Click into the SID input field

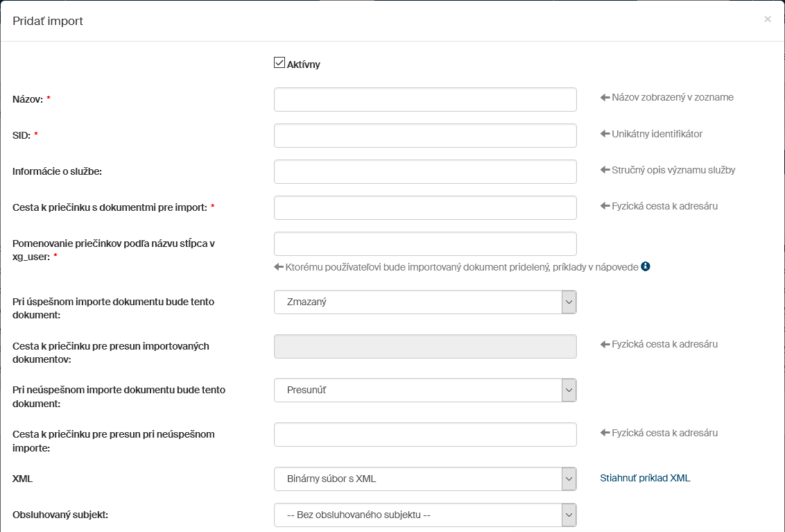pyautogui.click(x=425, y=136)
